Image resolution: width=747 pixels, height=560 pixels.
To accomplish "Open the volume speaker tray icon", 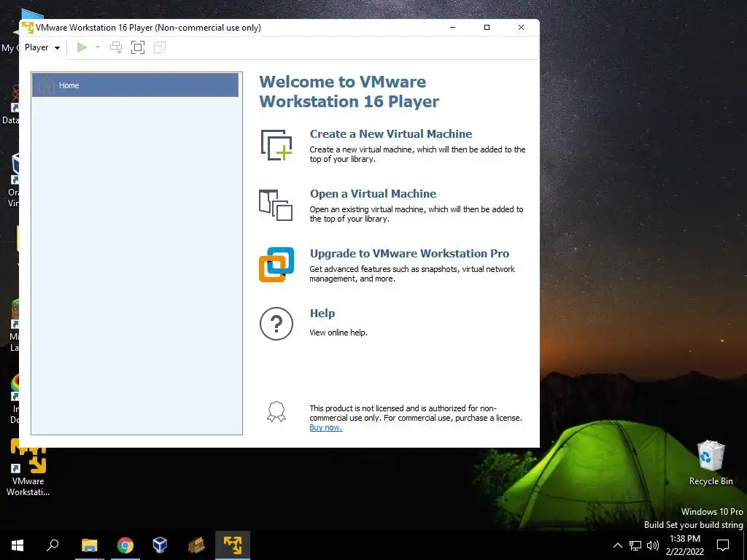I will pyautogui.click(x=653, y=545).
